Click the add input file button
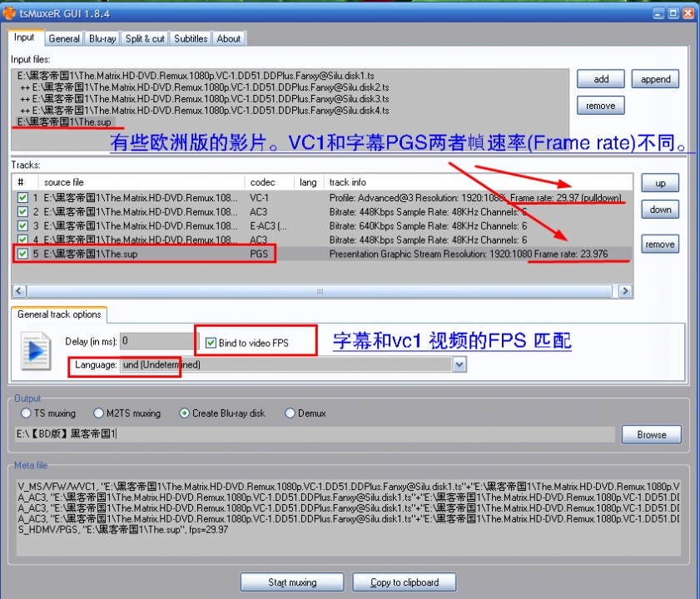The height and width of the screenshot is (599, 700). (601, 79)
